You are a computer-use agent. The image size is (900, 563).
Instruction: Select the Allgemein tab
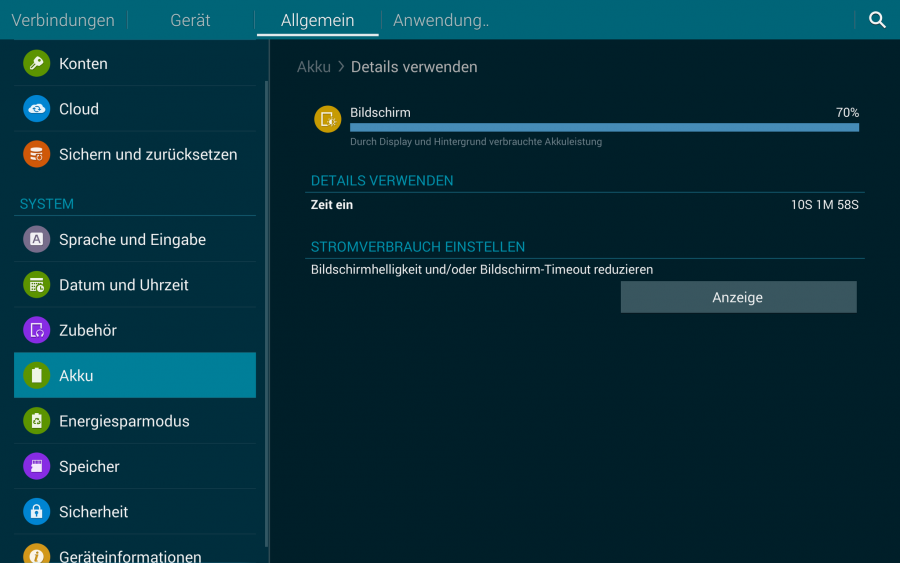[x=317, y=20]
